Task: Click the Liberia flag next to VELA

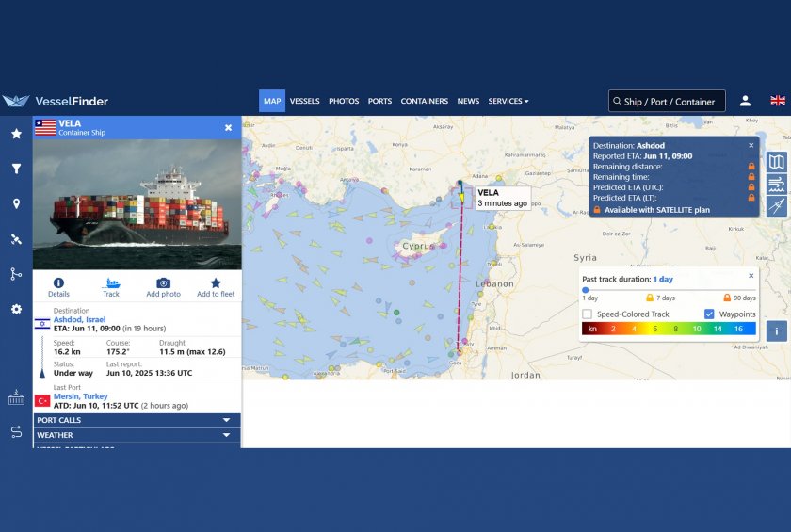Action: tap(45, 127)
